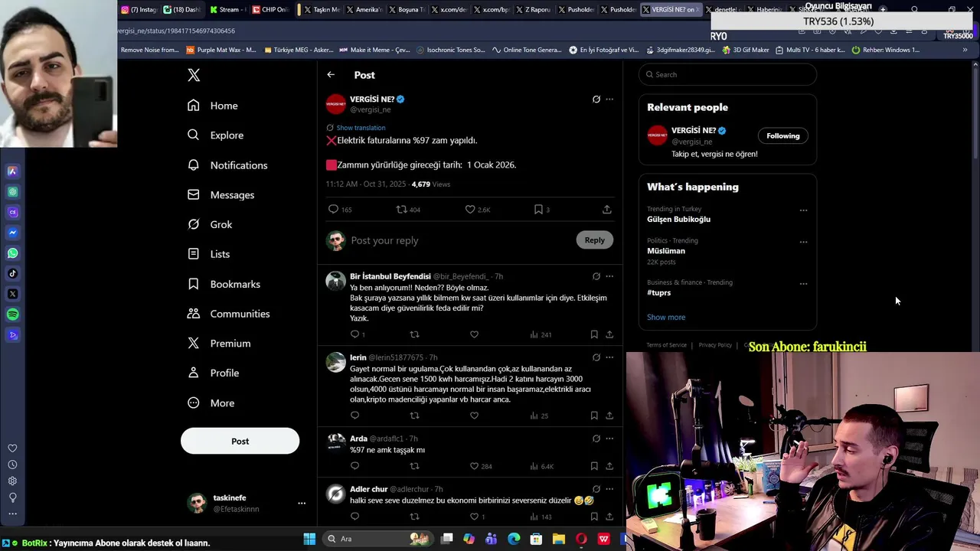Open X (Twitter) icon in browser sidebar

tap(12, 294)
